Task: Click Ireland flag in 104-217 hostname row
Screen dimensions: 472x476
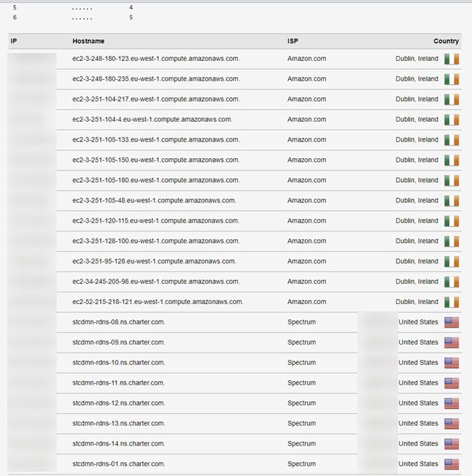Action: click(x=452, y=99)
